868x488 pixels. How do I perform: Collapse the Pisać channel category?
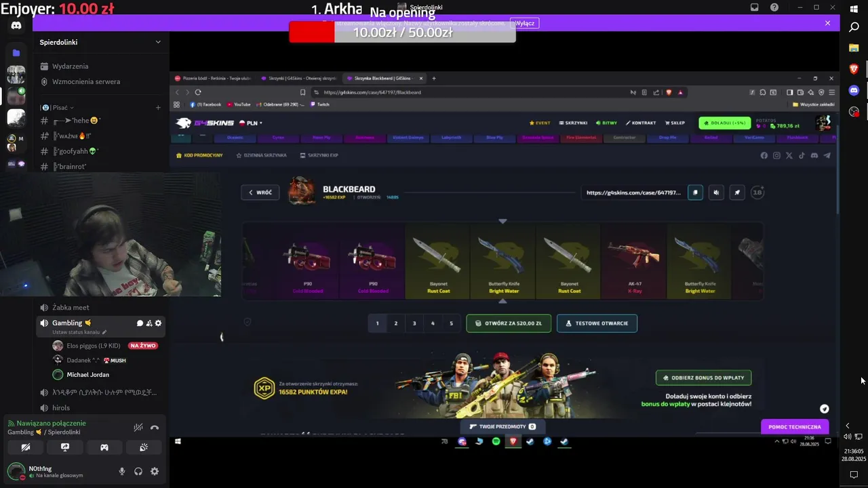tap(58, 107)
